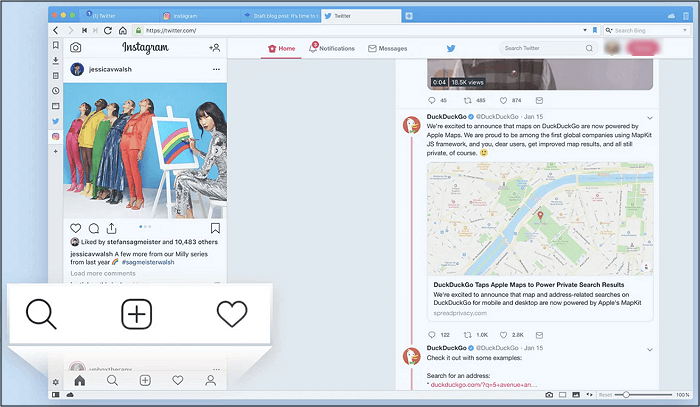This screenshot has width=700, height=407.
Task: Expand options chevron on second DuckDuckGo tweet
Action: pos(650,349)
